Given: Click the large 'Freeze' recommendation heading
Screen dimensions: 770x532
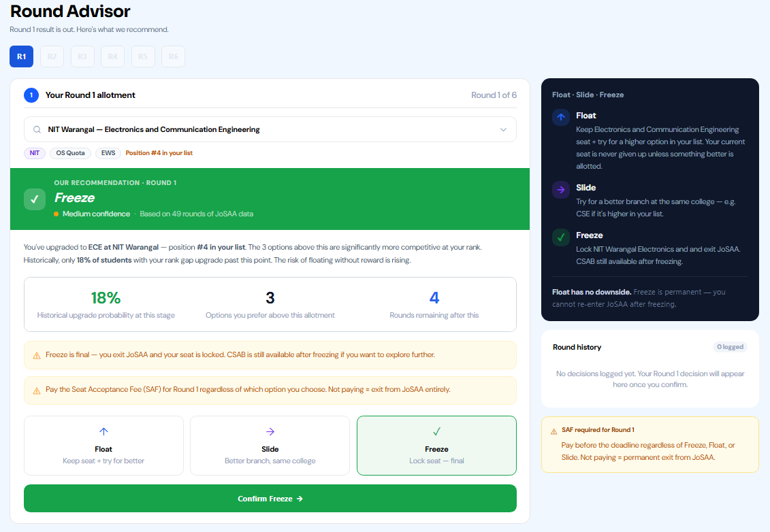Looking at the screenshot, I should tap(75, 198).
